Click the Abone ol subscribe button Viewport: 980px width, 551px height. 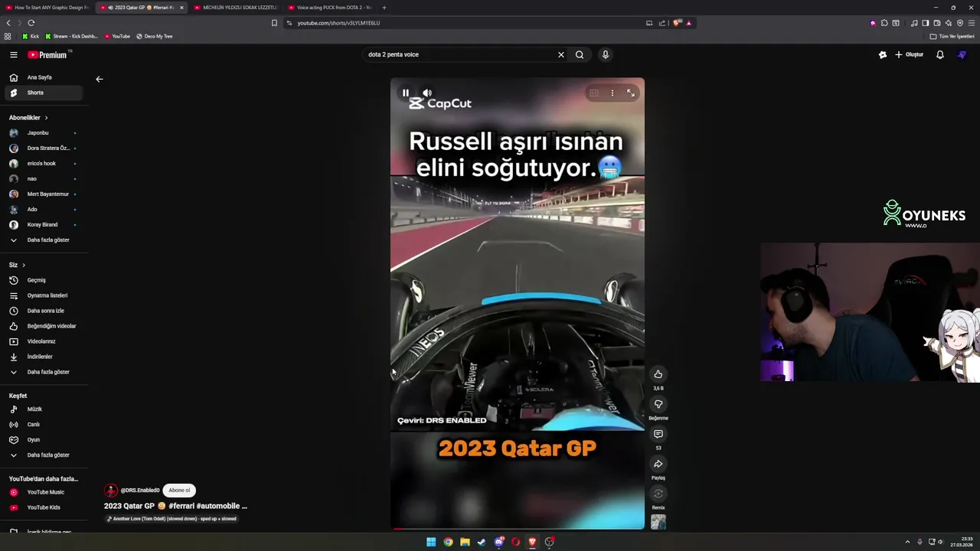[179, 491]
